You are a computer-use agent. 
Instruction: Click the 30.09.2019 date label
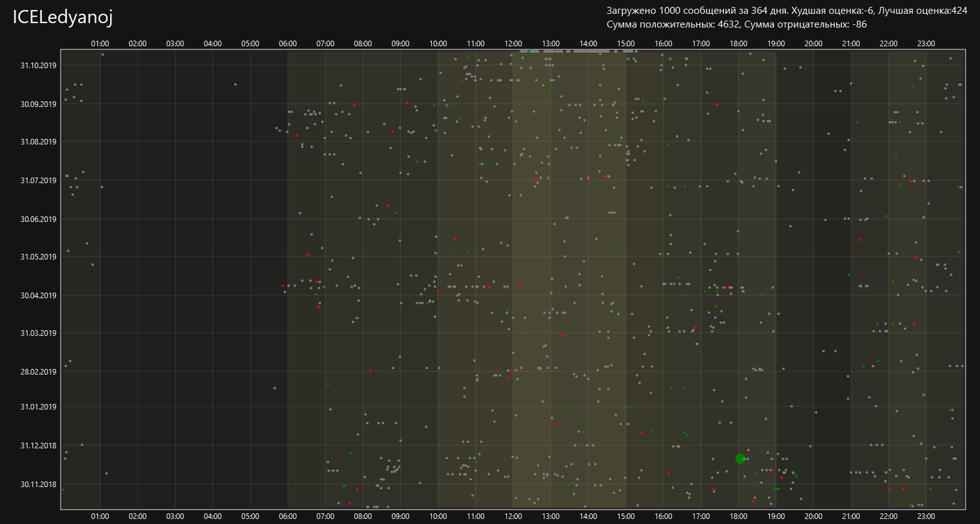click(38, 104)
